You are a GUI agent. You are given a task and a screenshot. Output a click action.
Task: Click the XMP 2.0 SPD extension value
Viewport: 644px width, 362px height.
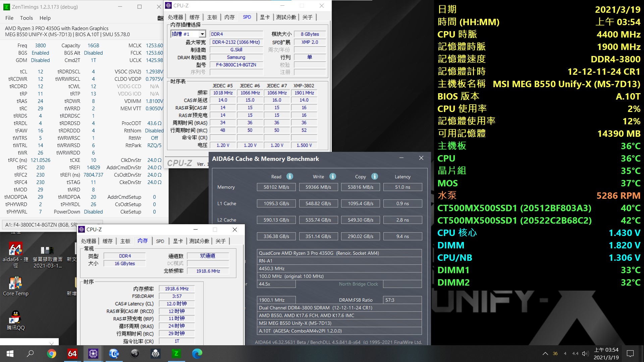pos(310,42)
